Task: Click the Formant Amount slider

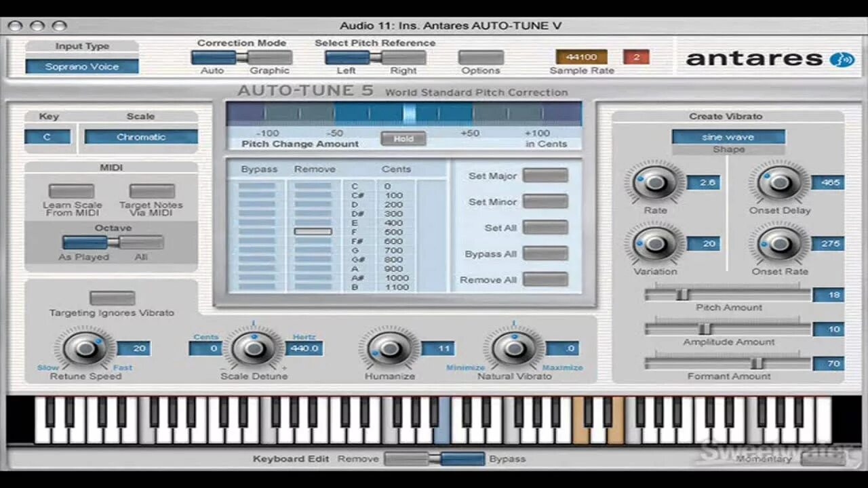Action: [728, 363]
